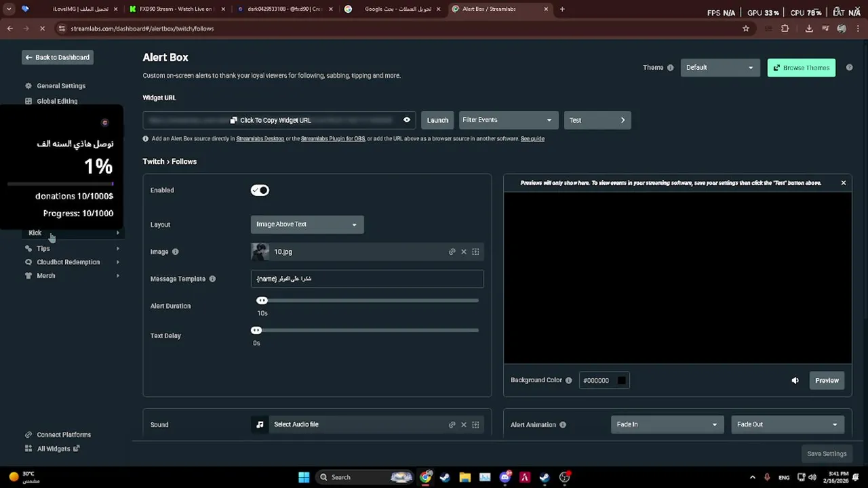Viewport: 868px width, 488px height.
Task: Open media gallery grid in Image row
Action: coord(475,251)
